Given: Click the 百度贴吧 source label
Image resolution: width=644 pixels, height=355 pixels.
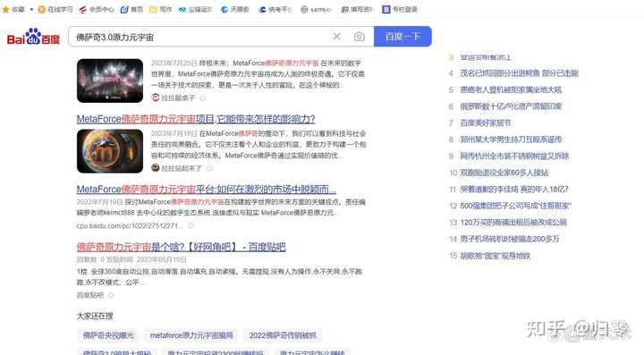Looking at the screenshot, I should 90,295.
